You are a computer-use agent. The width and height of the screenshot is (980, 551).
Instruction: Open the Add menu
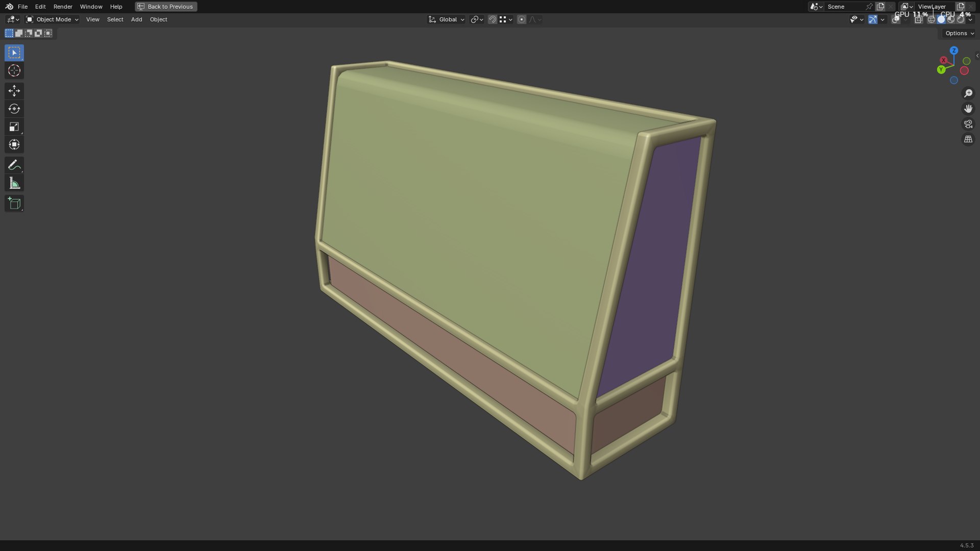136,19
